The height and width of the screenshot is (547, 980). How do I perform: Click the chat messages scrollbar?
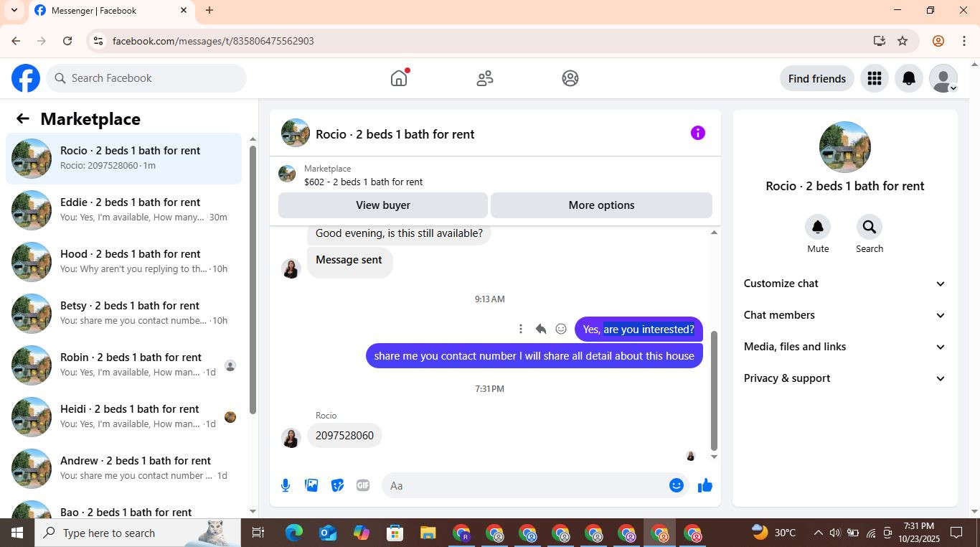[x=714, y=391]
